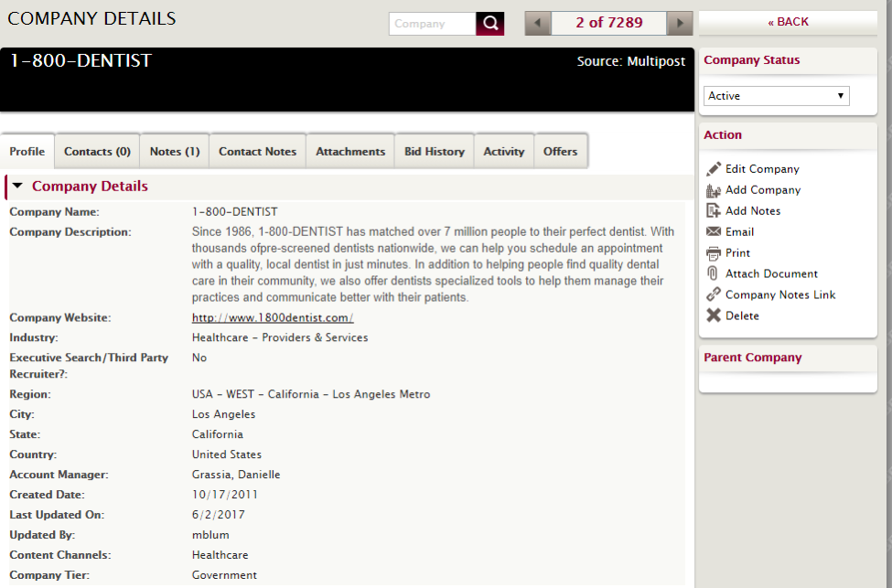Click the '10/17/2011' created date value
This screenshot has height=588, width=892.
point(225,495)
